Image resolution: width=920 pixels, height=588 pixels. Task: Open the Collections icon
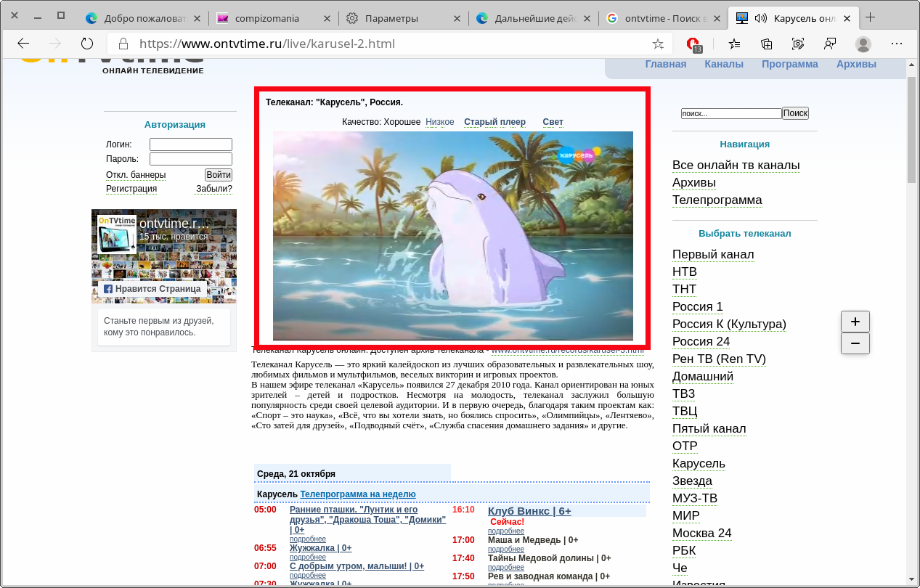tap(766, 44)
